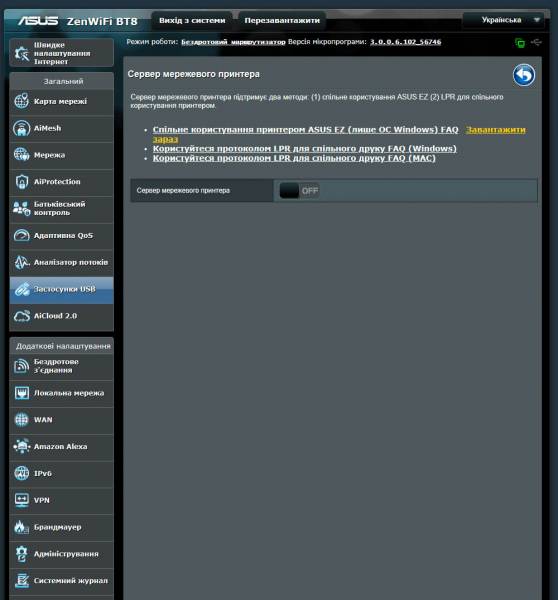Select Батьківський контроль menu text
Screen dimensions: 558x600
(x=59, y=209)
